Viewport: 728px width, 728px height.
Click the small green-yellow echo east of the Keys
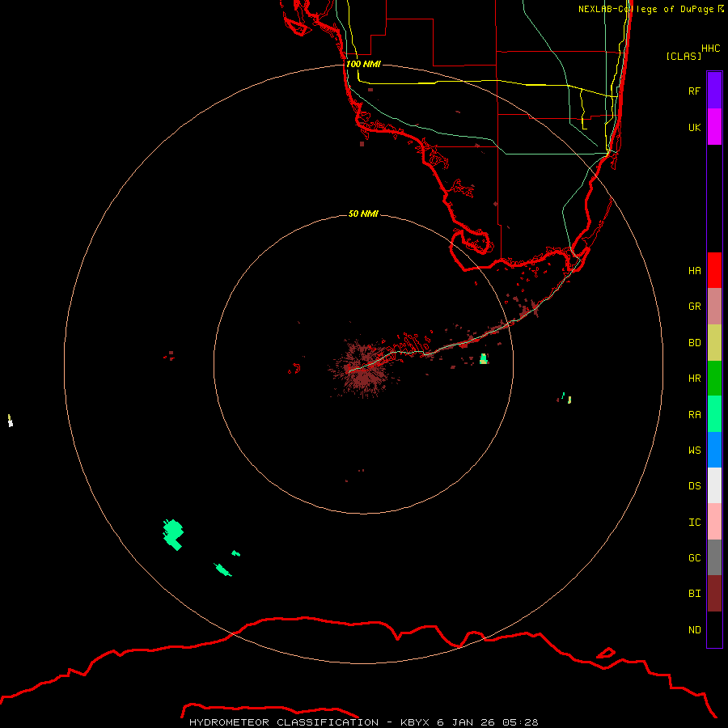coord(484,358)
